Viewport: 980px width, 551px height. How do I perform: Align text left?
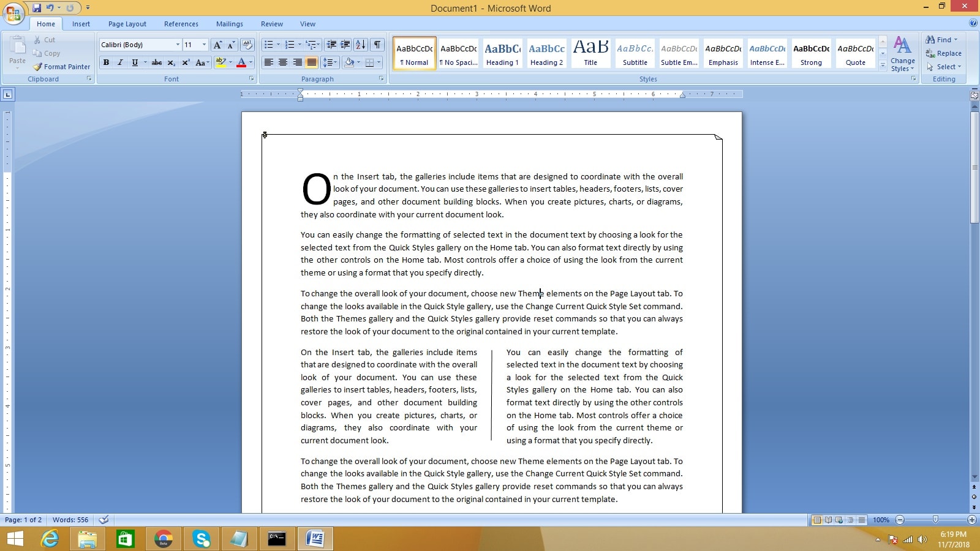coord(268,62)
